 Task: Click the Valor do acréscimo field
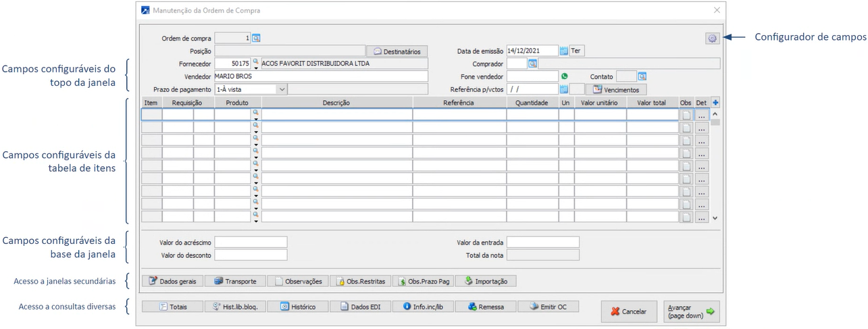point(251,242)
